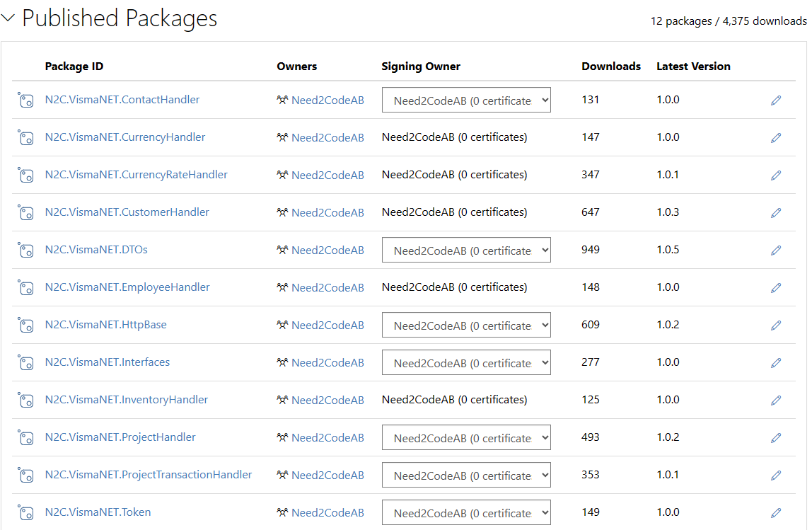
Task: Click package icon beside N2C.VismaNET.DTOs
Action: (x=25, y=250)
